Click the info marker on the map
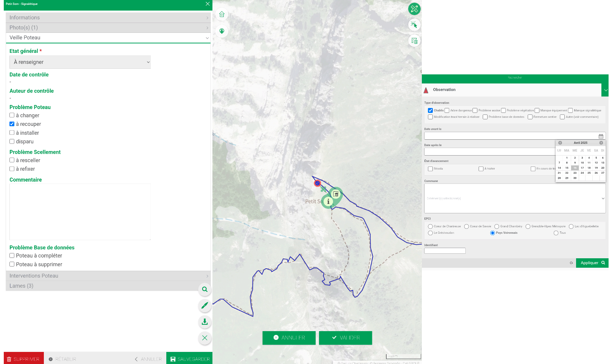Viewport: 615px width, 364px height. [x=328, y=202]
